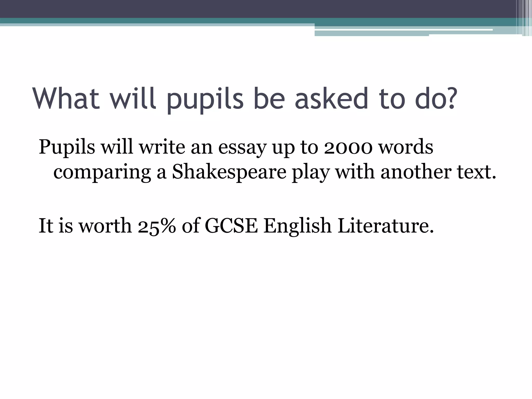This screenshot has height=399, width=532.
Task: Click the word 'asked' in the title
Action: (331, 99)
